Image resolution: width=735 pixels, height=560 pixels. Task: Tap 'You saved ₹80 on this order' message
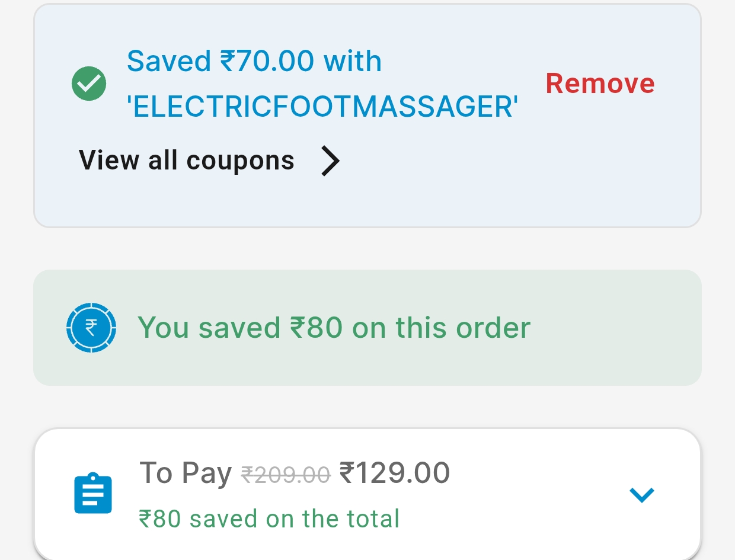tap(334, 328)
